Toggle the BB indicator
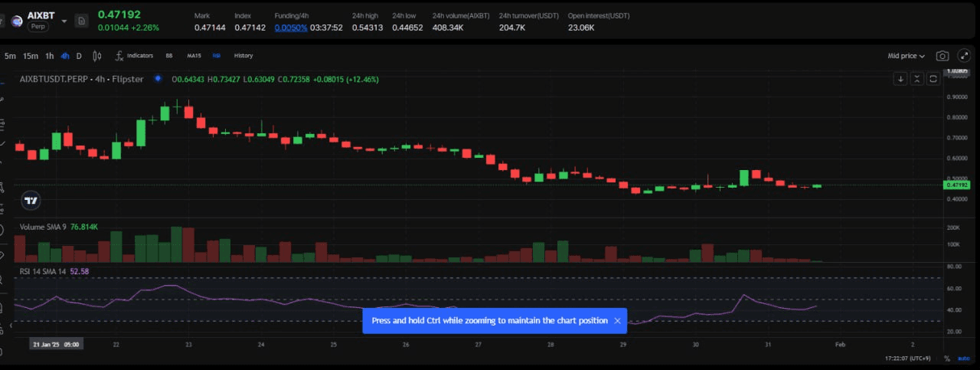Image resolution: width=980 pixels, height=370 pixels. (169, 56)
